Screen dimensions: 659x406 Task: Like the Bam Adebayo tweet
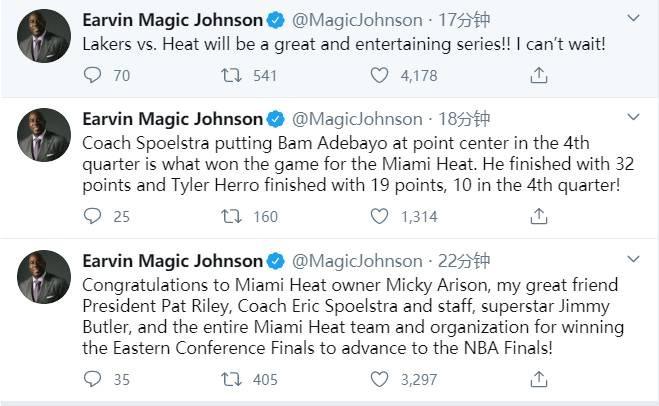(x=379, y=215)
